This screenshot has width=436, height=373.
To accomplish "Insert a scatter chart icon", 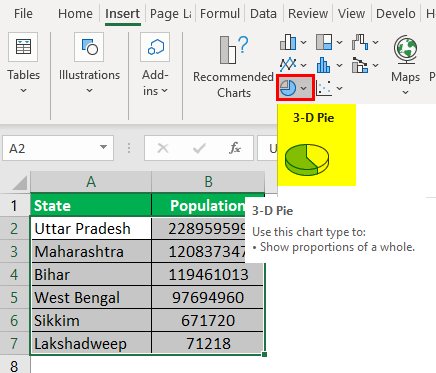I will (324, 88).
